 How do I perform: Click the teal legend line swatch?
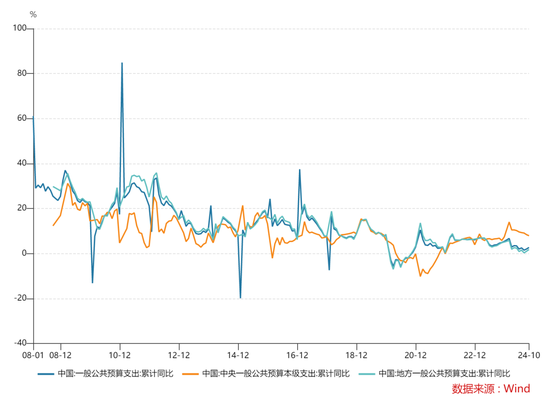click(x=367, y=374)
